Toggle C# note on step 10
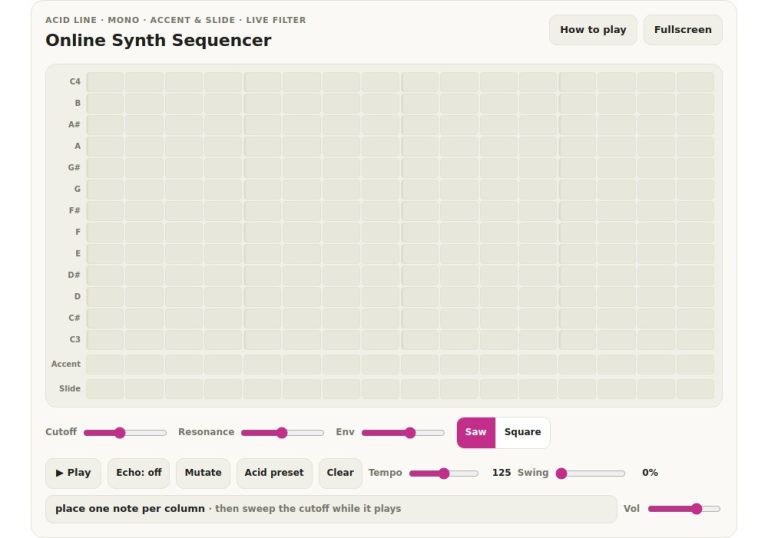 pos(459,318)
